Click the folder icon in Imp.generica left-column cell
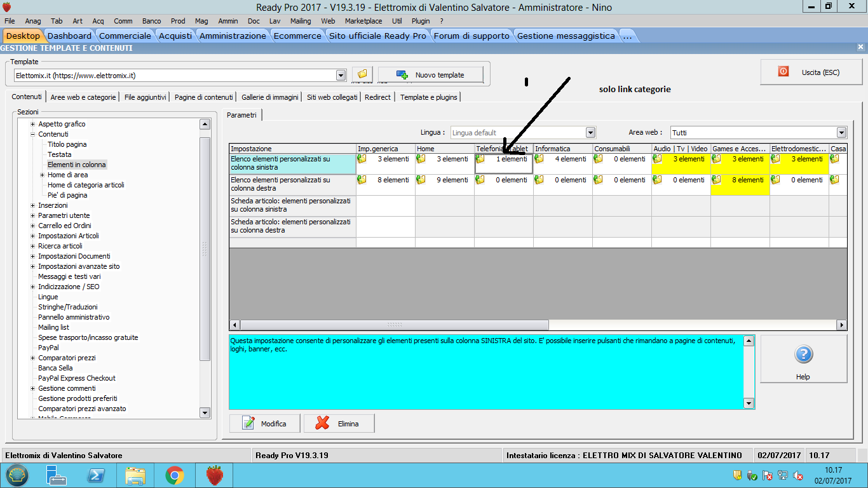The width and height of the screenshot is (868, 488). click(362, 159)
